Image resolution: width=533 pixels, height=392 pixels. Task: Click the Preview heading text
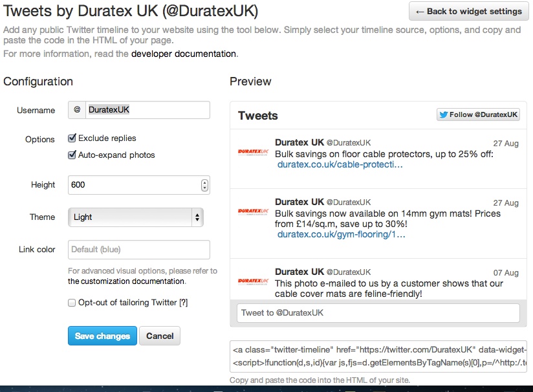point(250,82)
